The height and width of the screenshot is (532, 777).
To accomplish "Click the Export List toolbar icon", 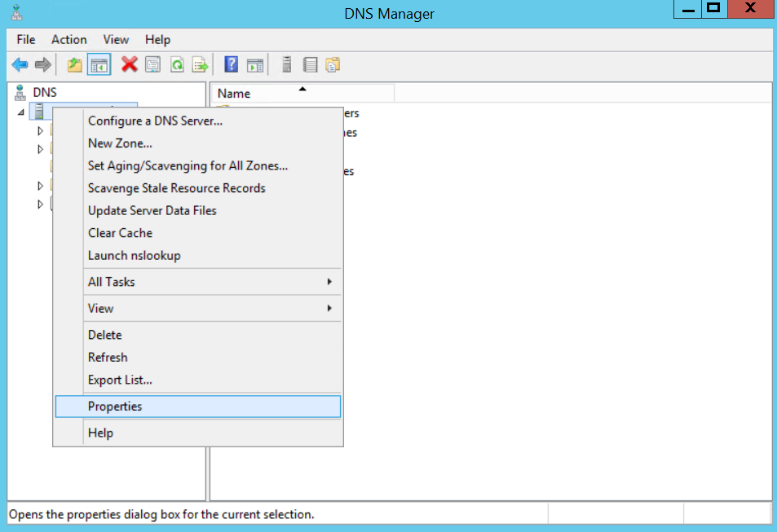I will point(201,64).
